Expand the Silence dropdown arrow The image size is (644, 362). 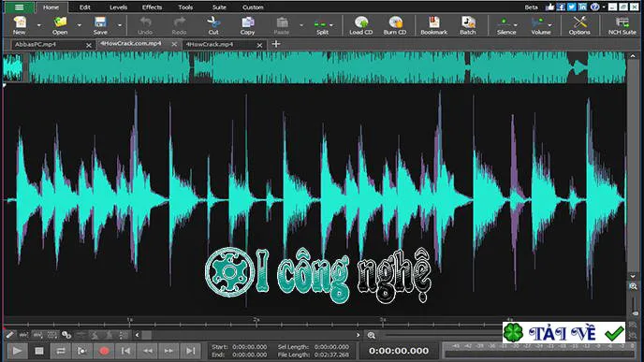[x=516, y=25]
